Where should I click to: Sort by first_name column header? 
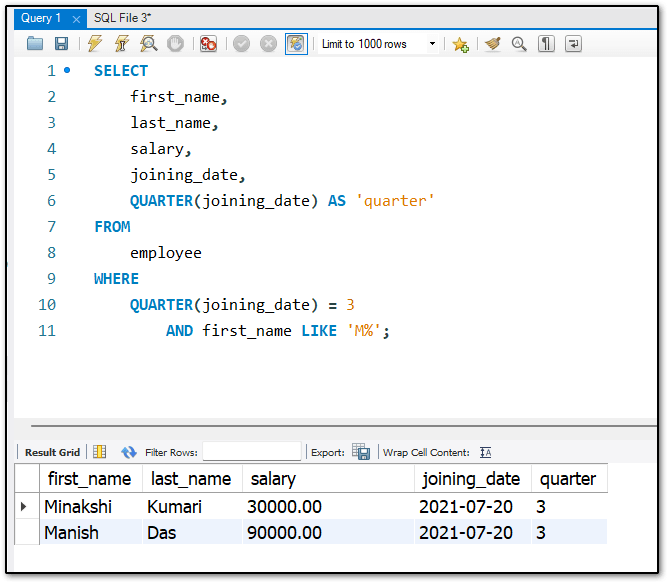91,479
